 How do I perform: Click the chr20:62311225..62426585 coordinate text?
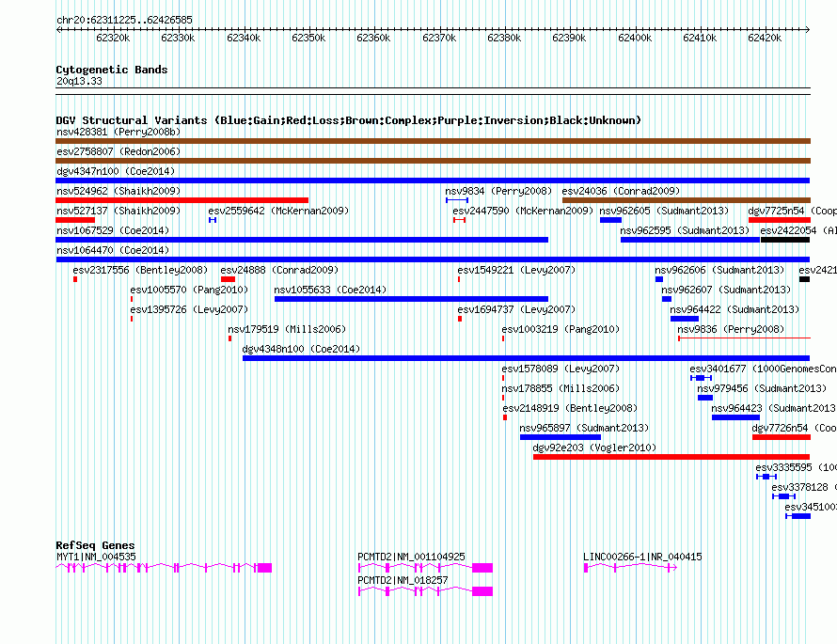(x=124, y=20)
